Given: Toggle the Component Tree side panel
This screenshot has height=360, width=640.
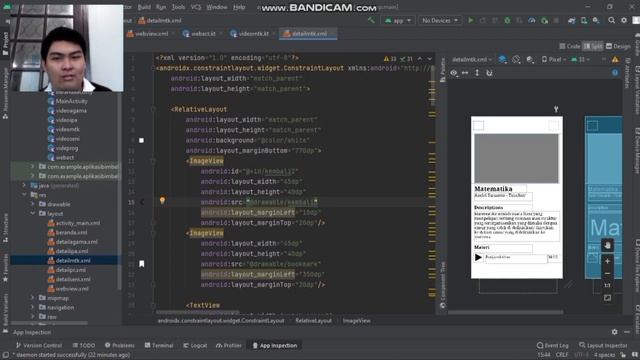Looking at the screenshot, I should 443,285.
